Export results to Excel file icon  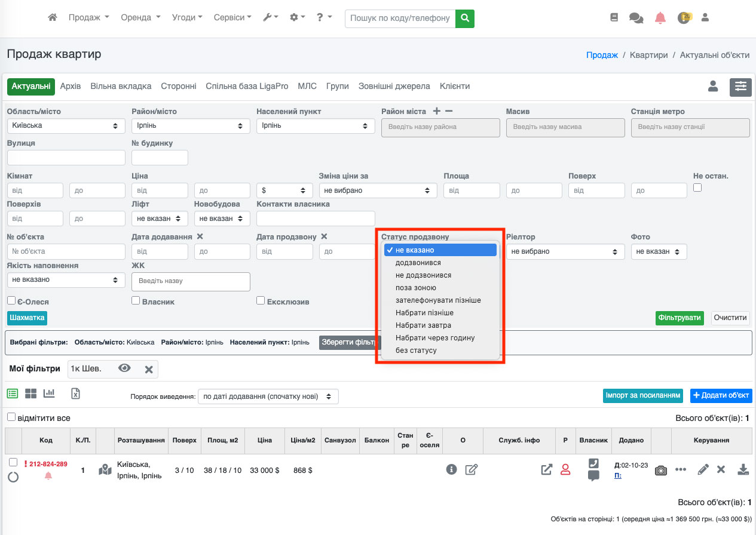tap(75, 393)
